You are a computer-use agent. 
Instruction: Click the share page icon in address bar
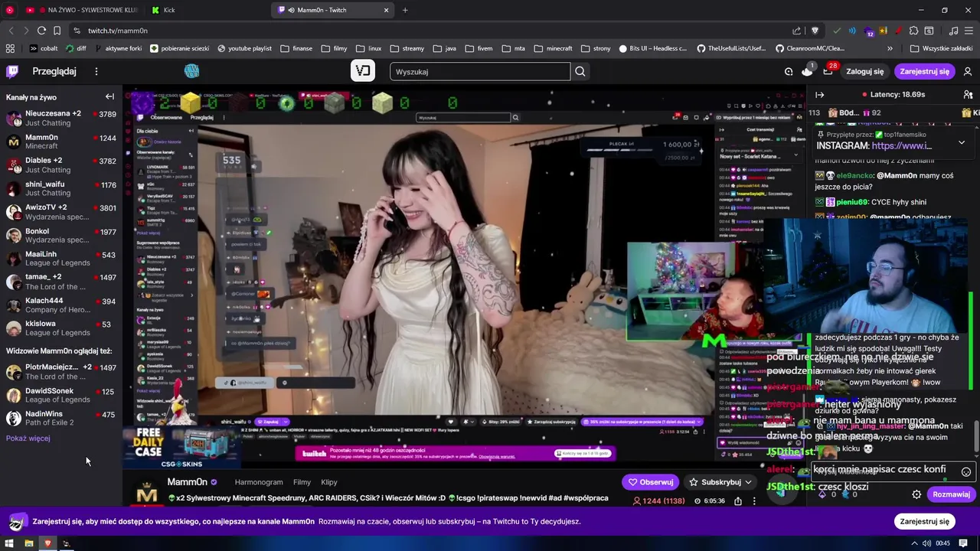pyautogui.click(x=797, y=31)
